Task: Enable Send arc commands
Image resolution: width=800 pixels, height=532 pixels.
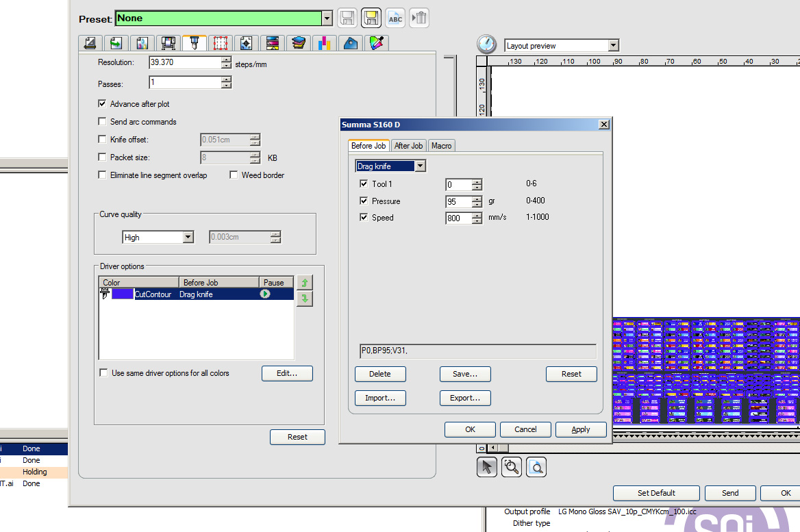Action: pos(102,121)
